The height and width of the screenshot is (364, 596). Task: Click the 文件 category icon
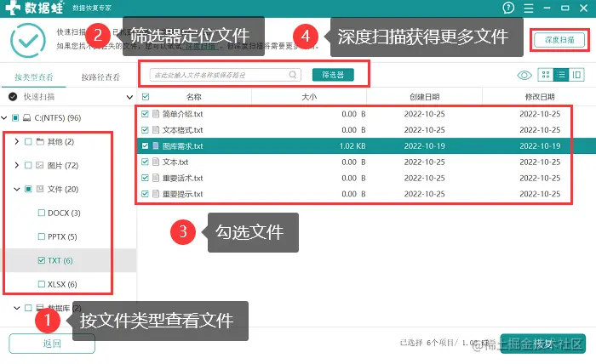click(x=40, y=189)
